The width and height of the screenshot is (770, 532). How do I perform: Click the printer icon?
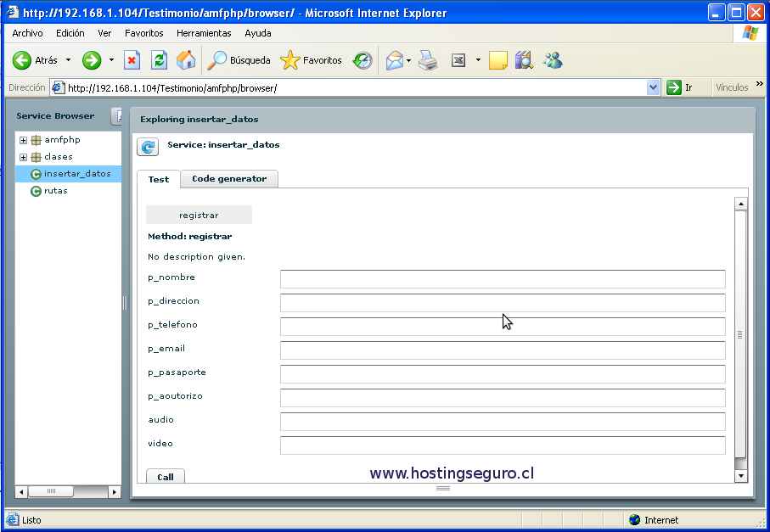pyautogui.click(x=428, y=60)
